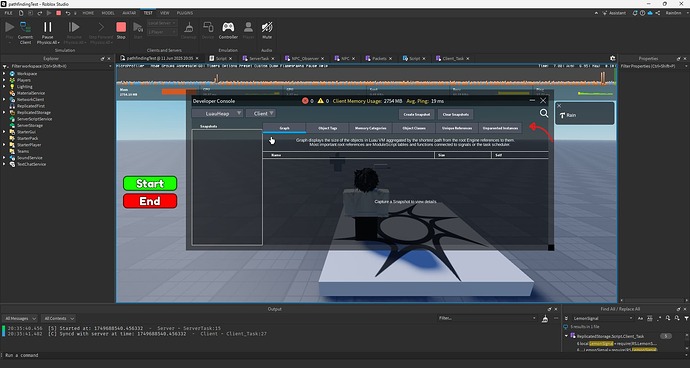
Task: Open the Assistant panel
Action: (614, 13)
